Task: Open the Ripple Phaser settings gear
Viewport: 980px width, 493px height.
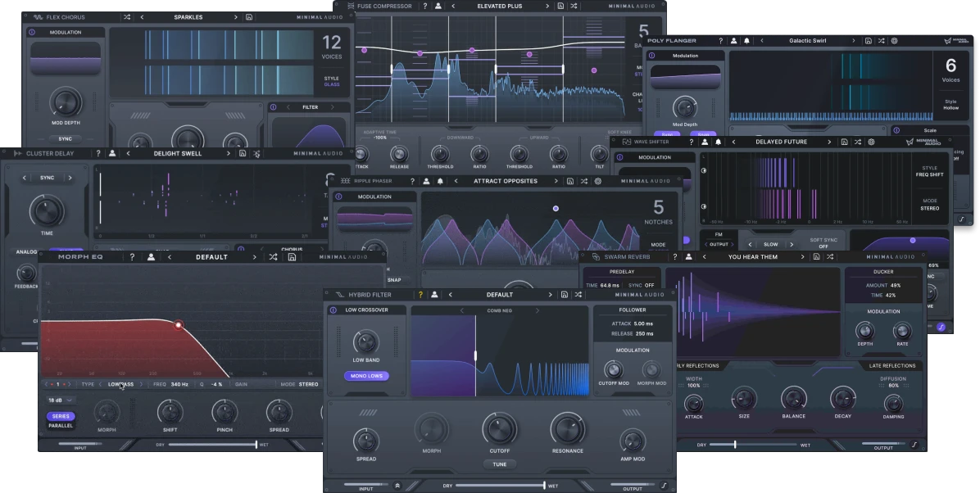Action: 597,181
